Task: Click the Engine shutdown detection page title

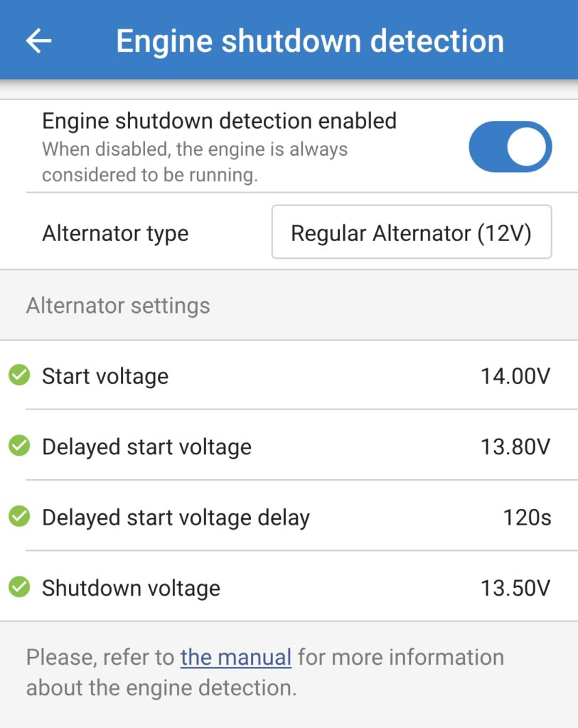Action: [x=310, y=41]
